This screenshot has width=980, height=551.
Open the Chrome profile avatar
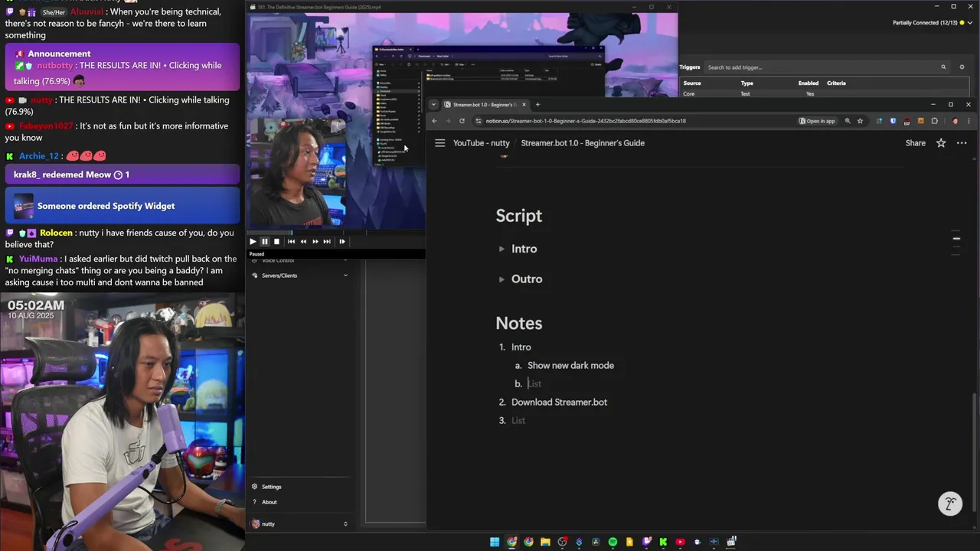954,121
